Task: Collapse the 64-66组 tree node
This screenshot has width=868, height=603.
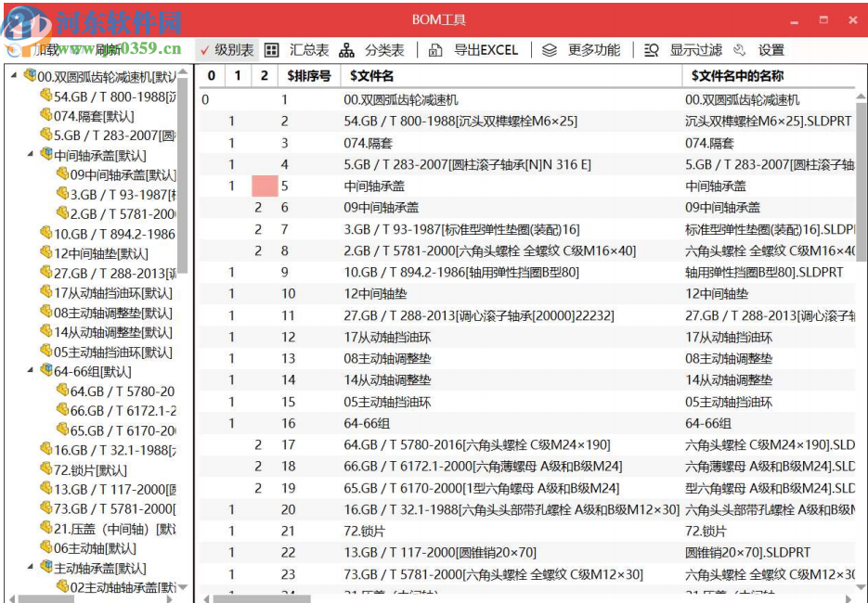Action: click(x=31, y=370)
